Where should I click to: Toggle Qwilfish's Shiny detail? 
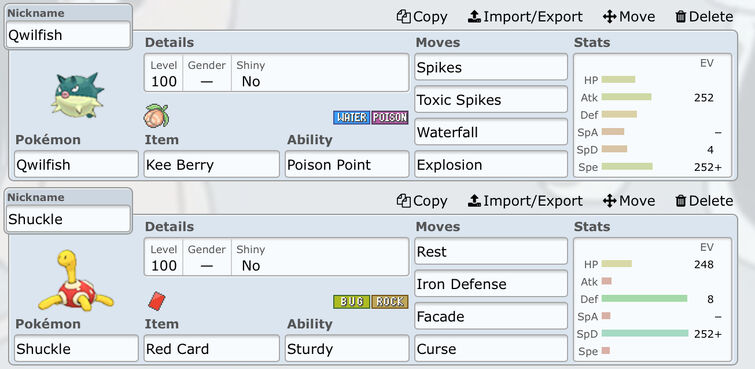[x=320, y=73]
